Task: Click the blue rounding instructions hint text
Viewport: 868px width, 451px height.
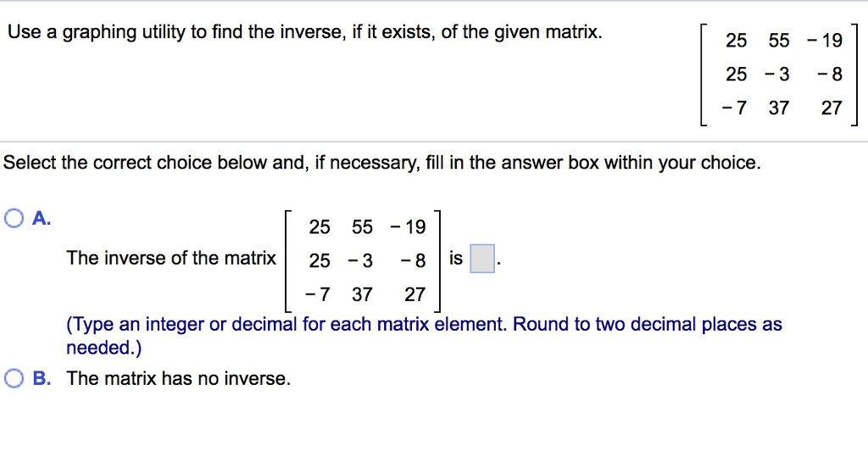Action: [424, 336]
